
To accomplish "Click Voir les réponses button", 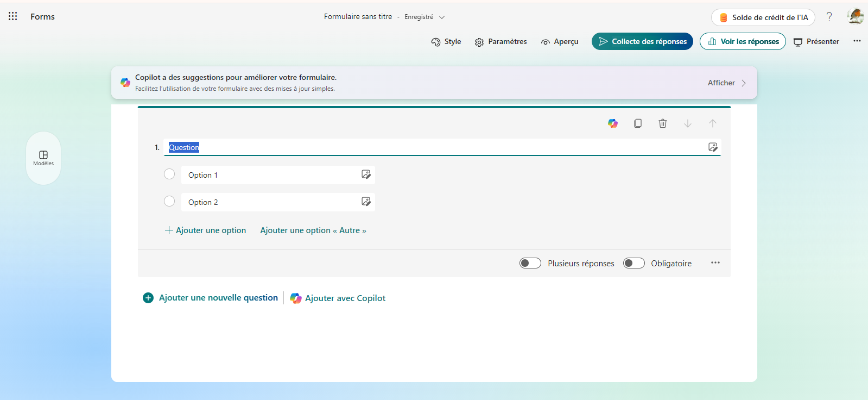I will pyautogui.click(x=743, y=41).
